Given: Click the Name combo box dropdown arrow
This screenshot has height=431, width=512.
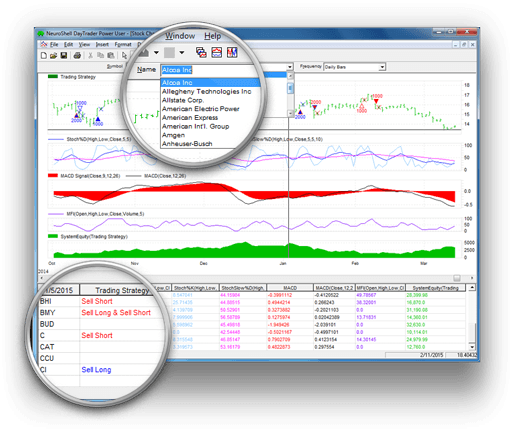Looking at the screenshot, I should point(290,67).
